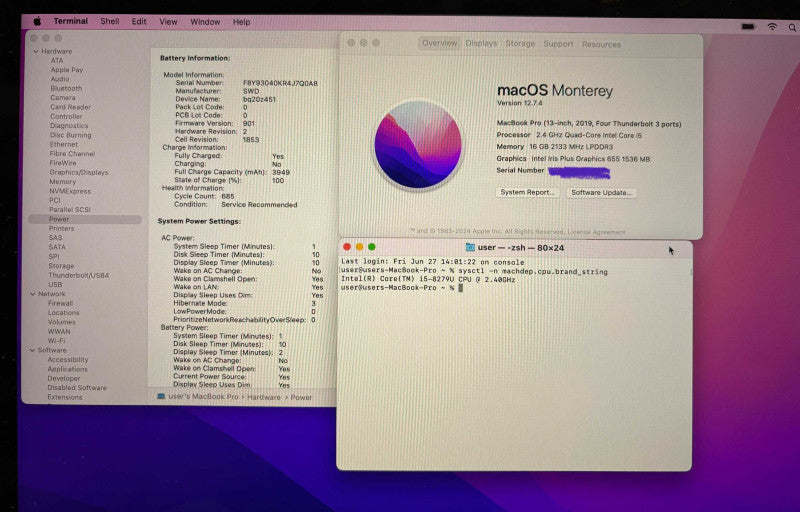
Task: Open Spotlight search icon
Action: pos(792,28)
